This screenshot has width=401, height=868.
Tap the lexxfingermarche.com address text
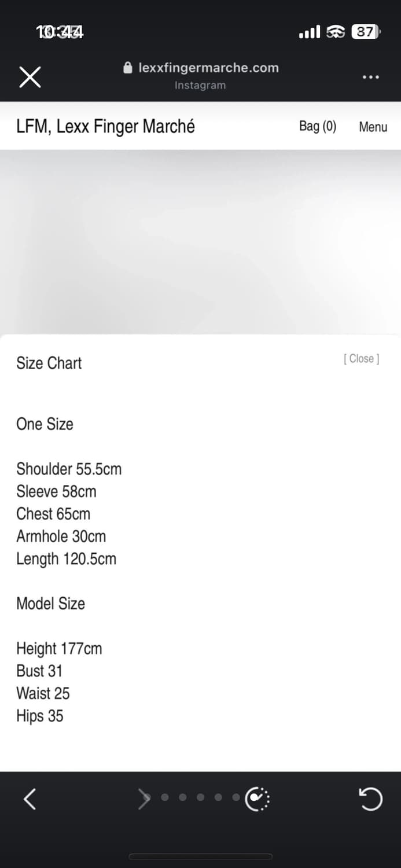pyautogui.click(x=208, y=68)
